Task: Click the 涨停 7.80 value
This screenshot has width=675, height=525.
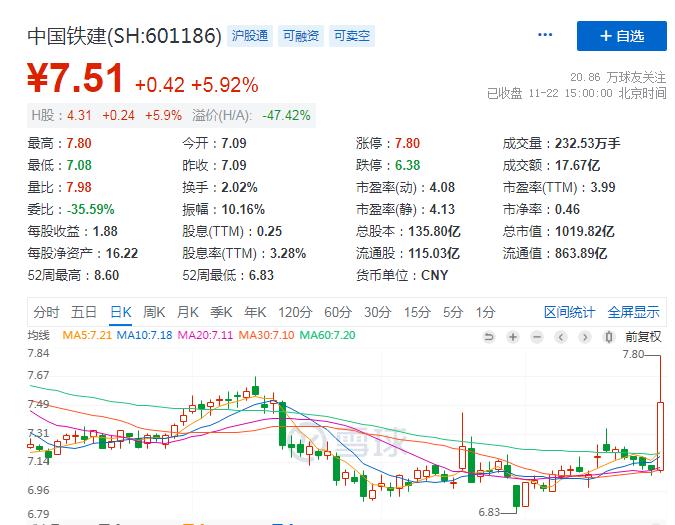Action: click(407, 143)
